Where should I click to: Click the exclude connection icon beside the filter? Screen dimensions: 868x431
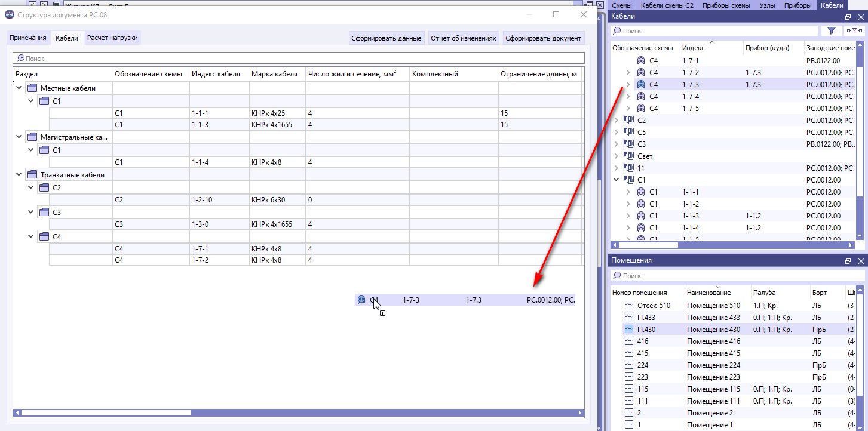click(853, 30)
